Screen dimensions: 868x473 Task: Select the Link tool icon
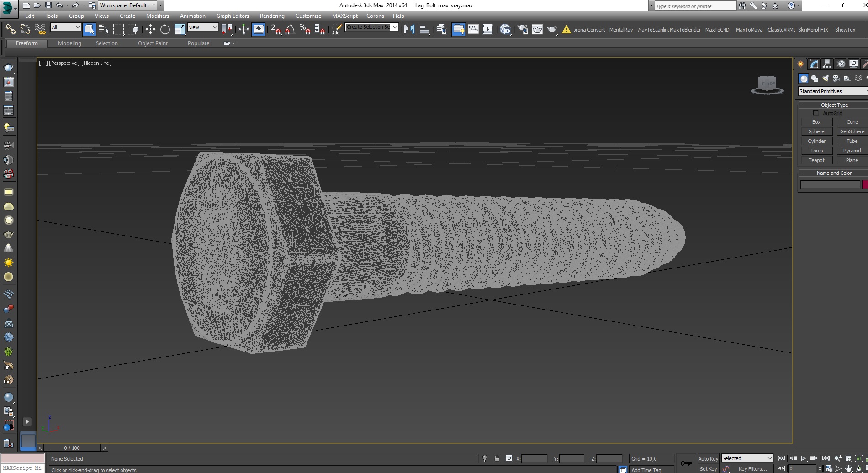10,29
